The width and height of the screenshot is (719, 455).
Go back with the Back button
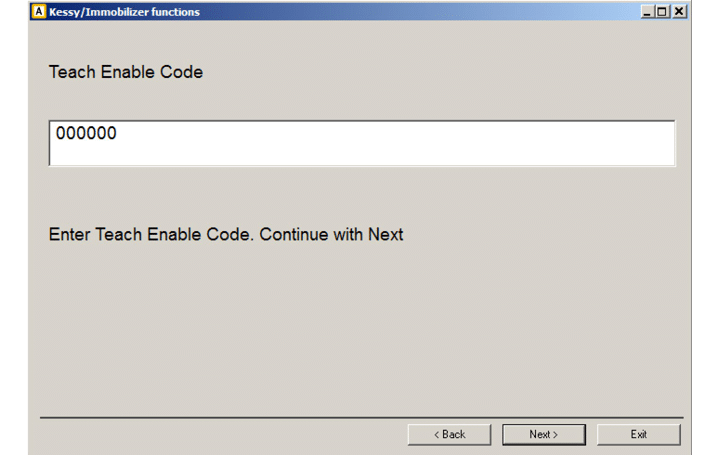coord(449,434)
